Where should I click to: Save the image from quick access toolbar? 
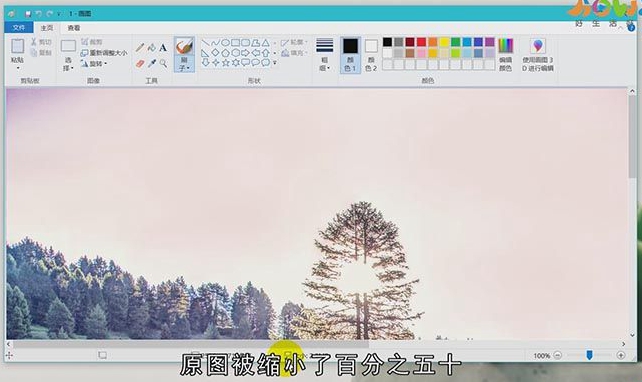point(28,14)
